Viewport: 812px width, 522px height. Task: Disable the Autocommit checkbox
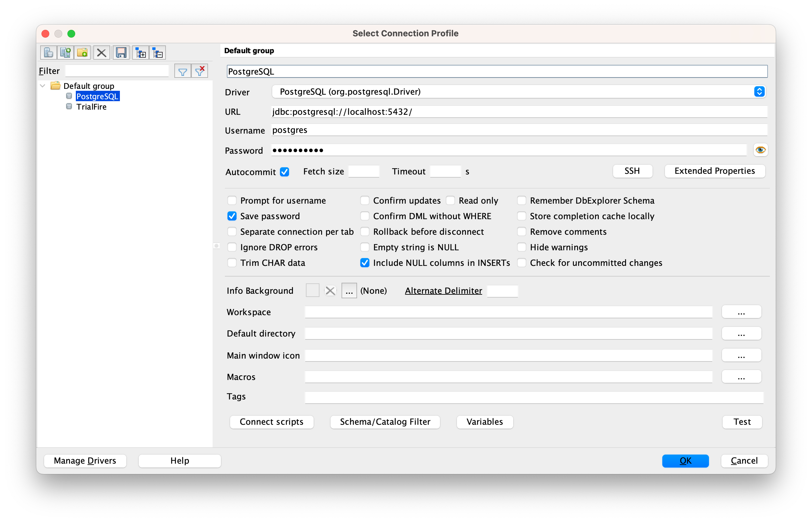[284, 172]
